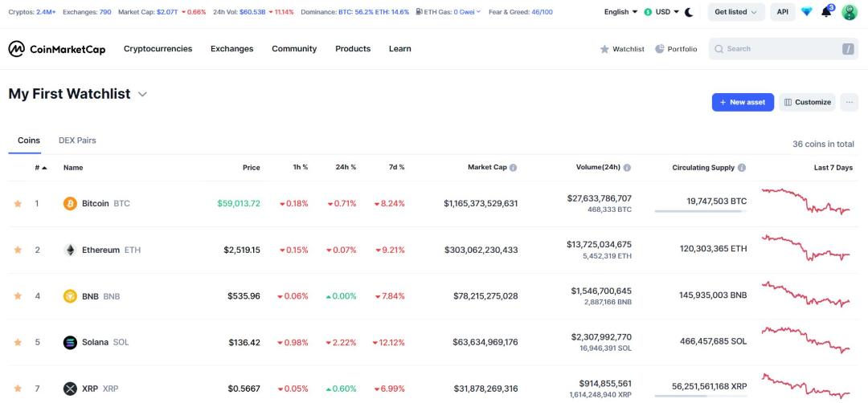Click the XRP circulating supply bar
Viewport: 868px width, 403px height.
point(700,396)
